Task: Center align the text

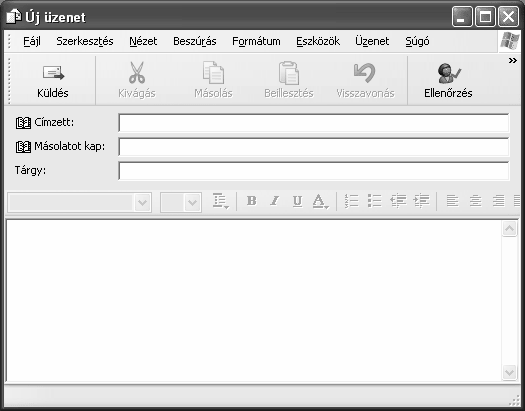Action: click(475, 201)
